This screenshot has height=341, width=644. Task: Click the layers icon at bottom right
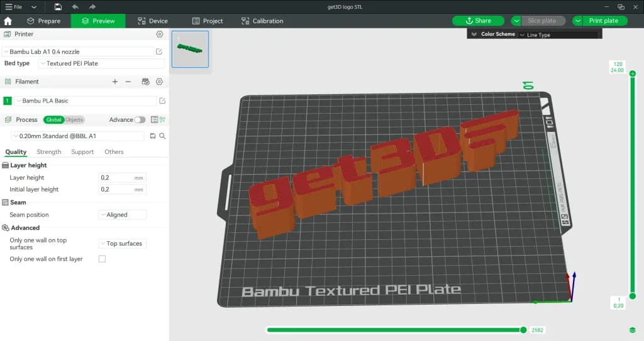tap(632, 330)
